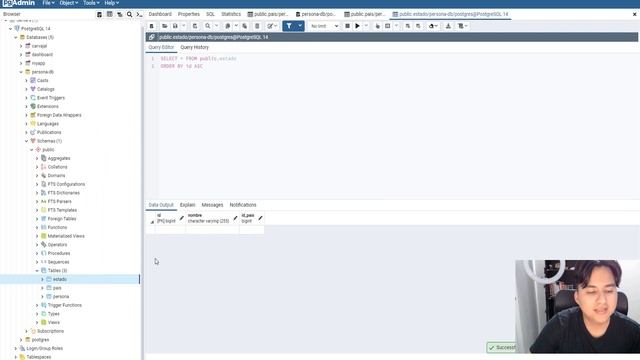Collapse the Tables (3) node
This screenshot has height=360, width=640.
pyautogui.click(x=37, y=271)
